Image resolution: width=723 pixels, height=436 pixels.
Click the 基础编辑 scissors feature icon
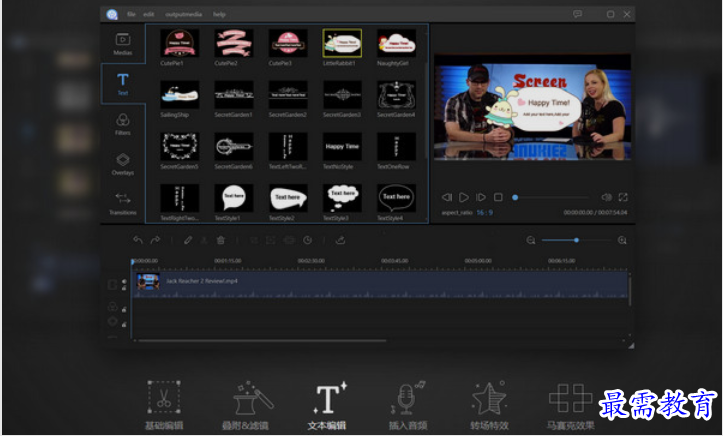pyautogui.click(x=164, y=397)
